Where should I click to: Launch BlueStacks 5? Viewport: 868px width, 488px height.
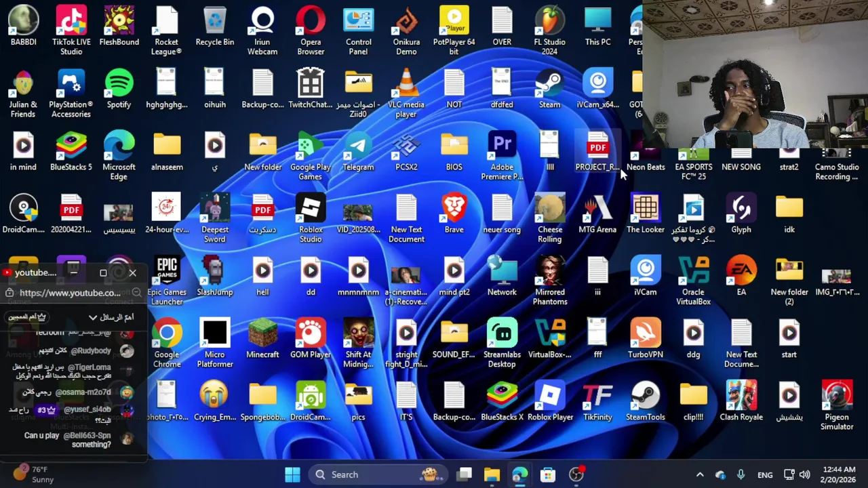point(71,152)
